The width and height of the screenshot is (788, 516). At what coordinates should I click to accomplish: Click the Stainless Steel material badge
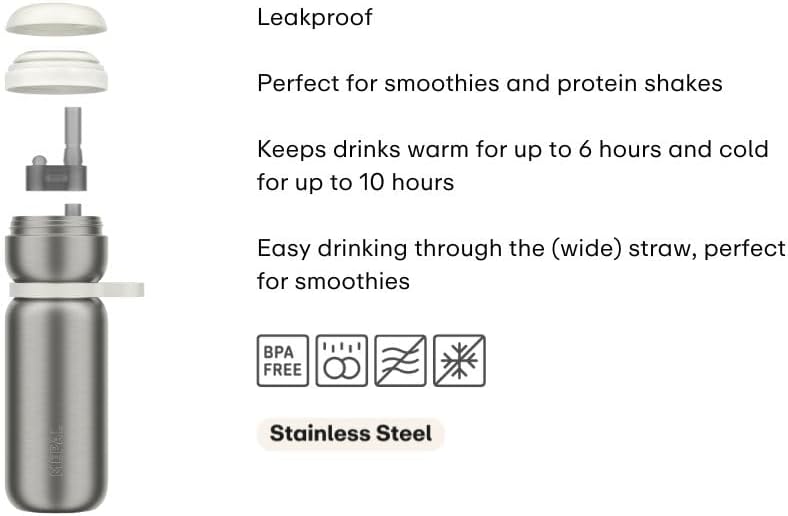(350, 434)
